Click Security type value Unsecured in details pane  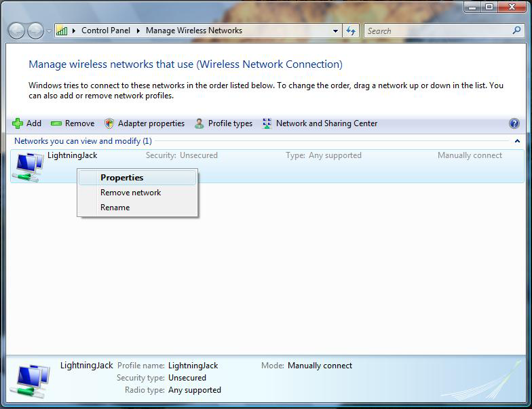click(x=187, y=378)
